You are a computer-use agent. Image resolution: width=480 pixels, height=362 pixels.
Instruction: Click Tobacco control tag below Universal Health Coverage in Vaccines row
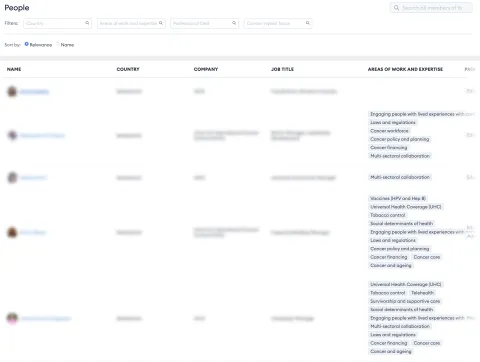[x=388, y=215]
